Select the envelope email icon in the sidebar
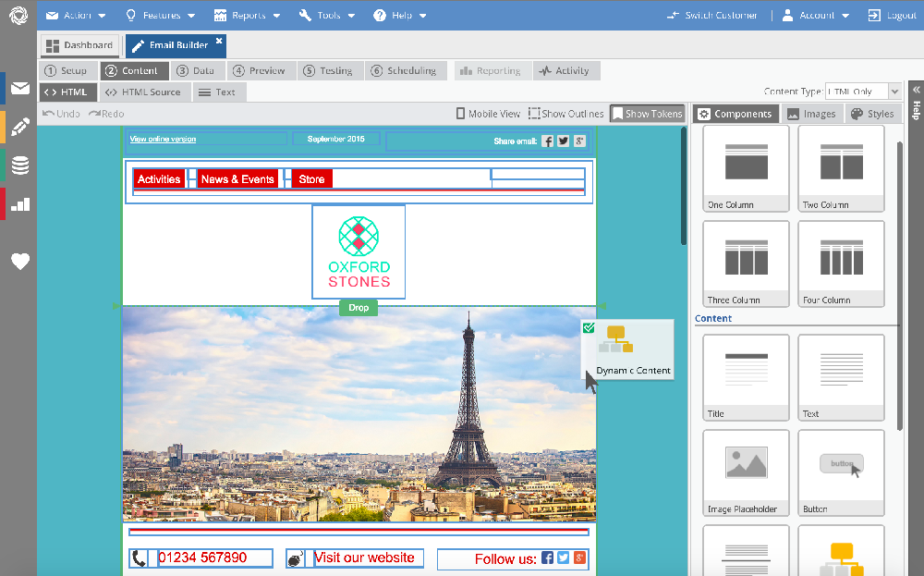Screen dimensions: 924x576 point(19,88)
